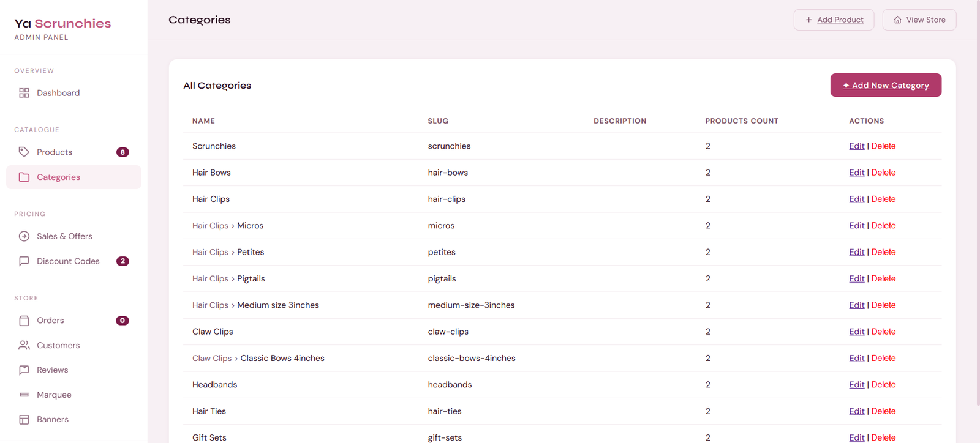Click the Orders badge 0
Viewport: 980px width, 443px height.
(123, 321)
